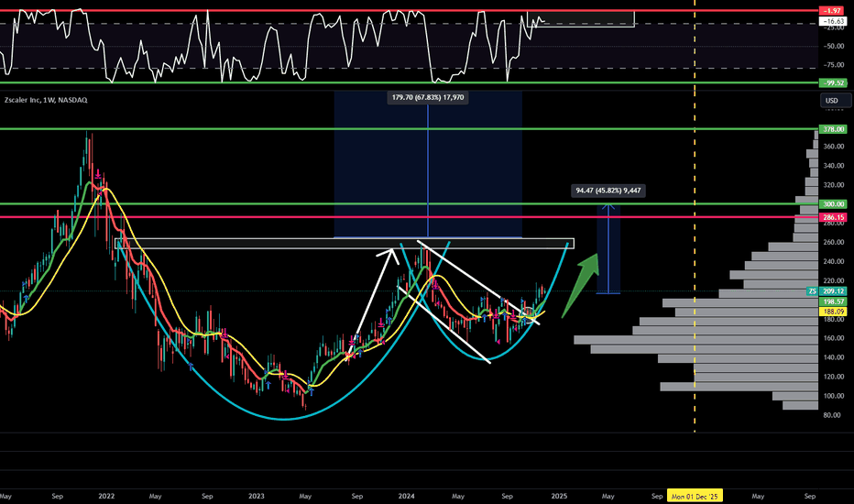Click 2022 on the time axis
The height and width of the screenshot is (504, 854).
(106, 496)
